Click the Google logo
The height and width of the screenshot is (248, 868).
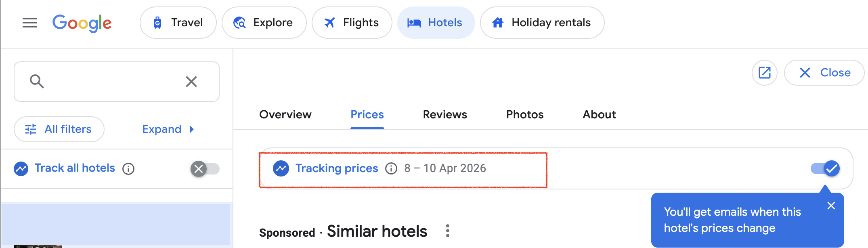point(82,23)
